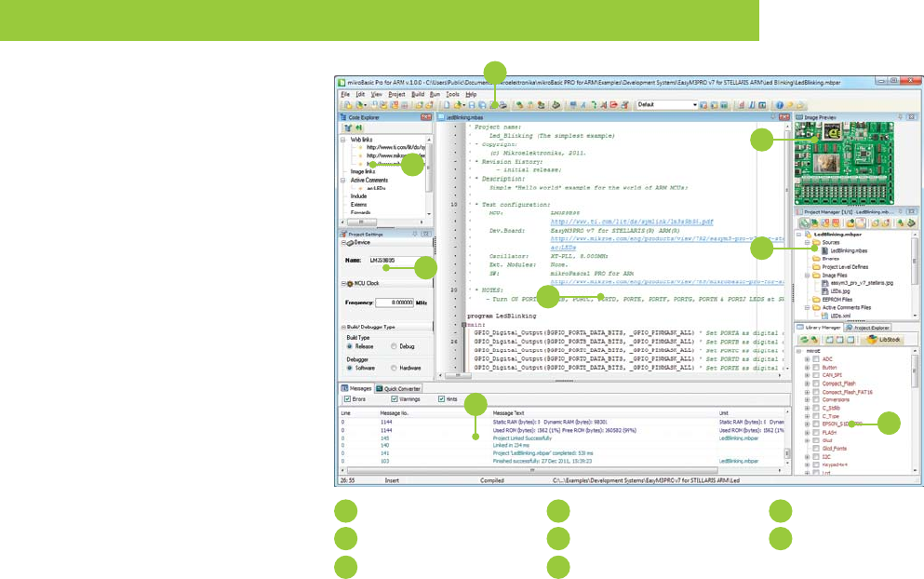
Task: Check the Button library checkbox
Action: click(816, 368)
